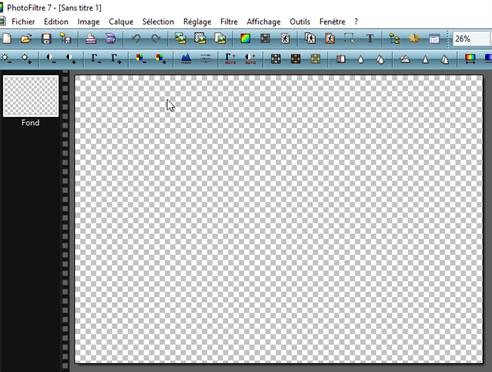Click the New image icon

click(x=7, y=39)
